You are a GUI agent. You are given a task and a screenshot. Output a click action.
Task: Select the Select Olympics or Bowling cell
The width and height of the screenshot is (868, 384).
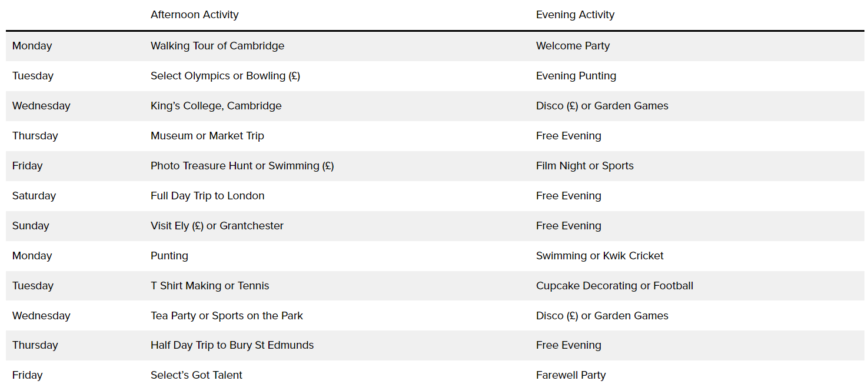[225, 76]
